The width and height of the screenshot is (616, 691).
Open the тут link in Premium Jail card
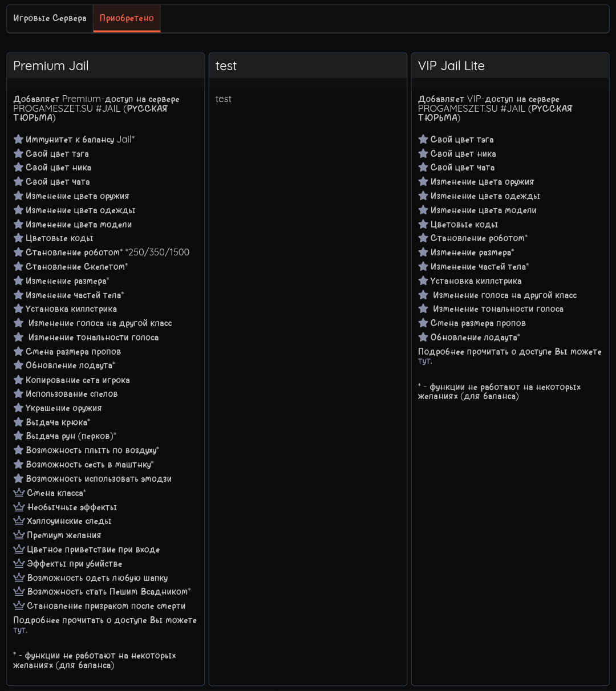(x=20, y=630)
